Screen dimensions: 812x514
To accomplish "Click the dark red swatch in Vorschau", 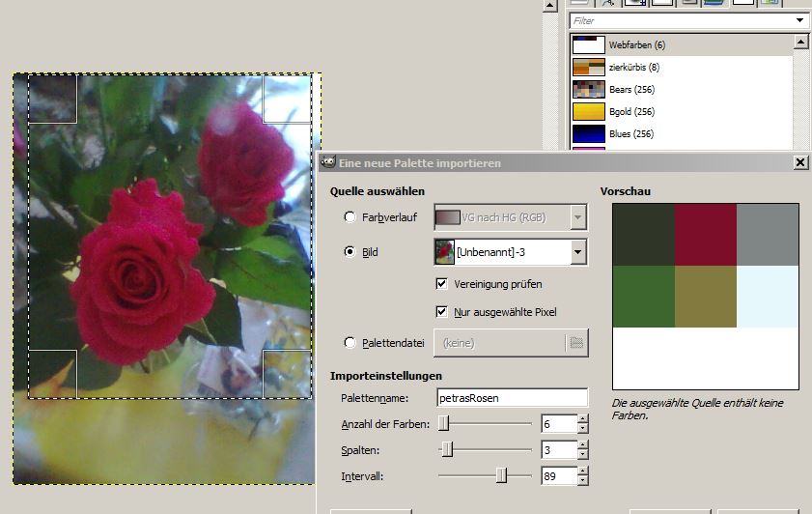I will (x=705, y=234).
